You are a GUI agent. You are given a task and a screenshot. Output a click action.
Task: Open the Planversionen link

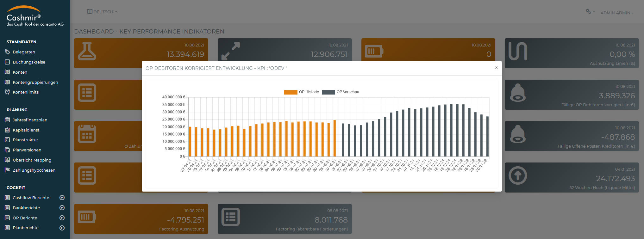(x=27, y=150)
